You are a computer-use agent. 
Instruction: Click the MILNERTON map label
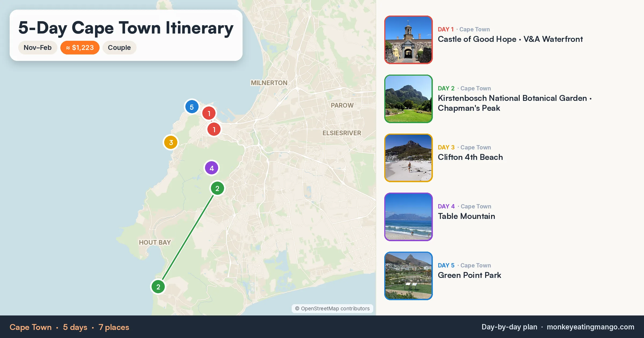(x=269, y=83)
